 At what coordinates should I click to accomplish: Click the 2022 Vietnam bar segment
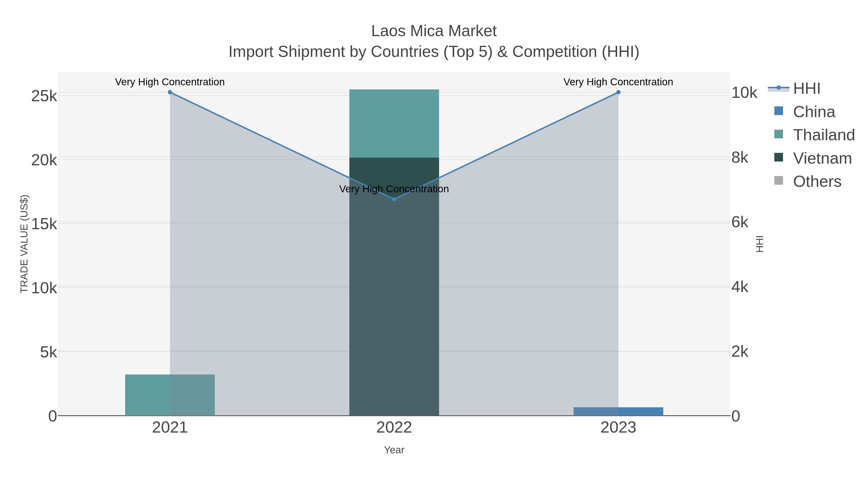394,287
